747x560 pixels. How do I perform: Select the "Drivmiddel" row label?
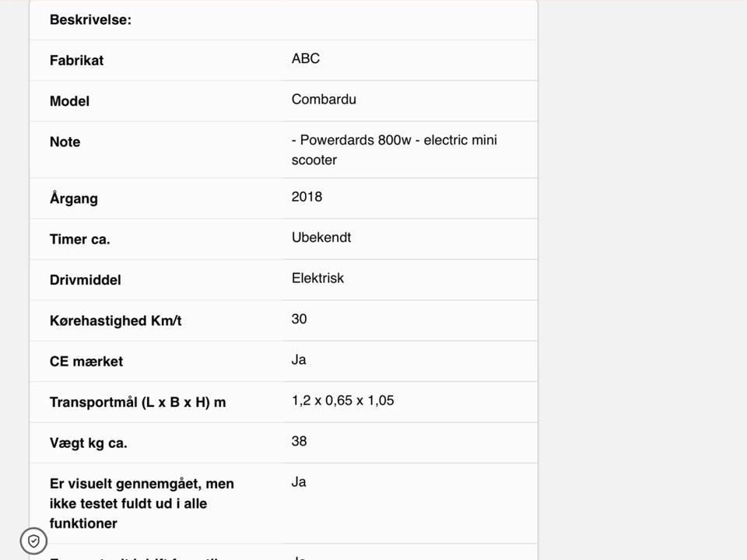85,280
